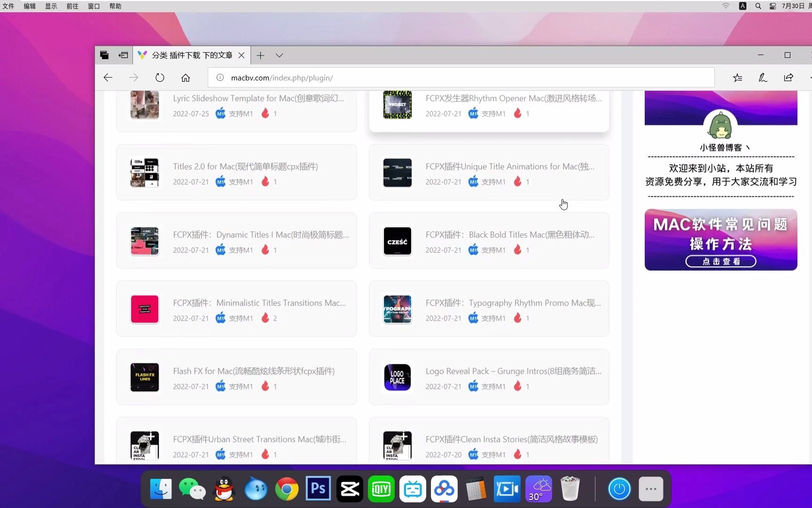Open the screen recorder icon in dock

pyautogui.click(x=507, y=489)
